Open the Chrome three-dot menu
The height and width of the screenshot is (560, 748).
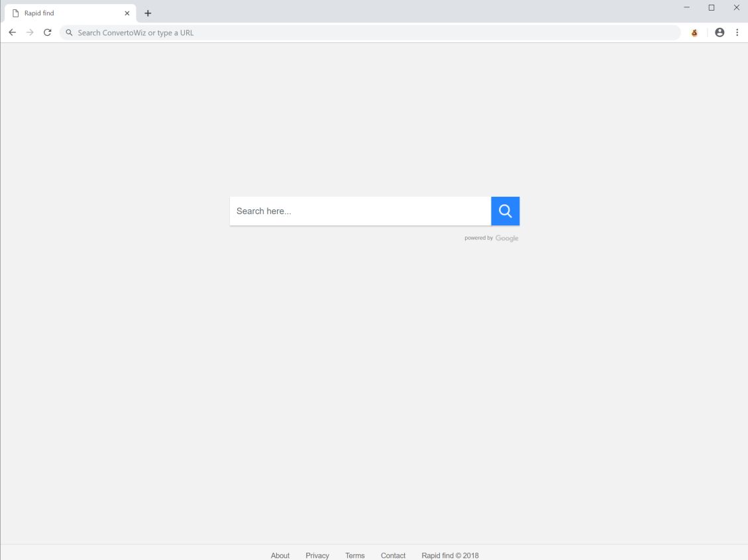[x=737, y=32]
